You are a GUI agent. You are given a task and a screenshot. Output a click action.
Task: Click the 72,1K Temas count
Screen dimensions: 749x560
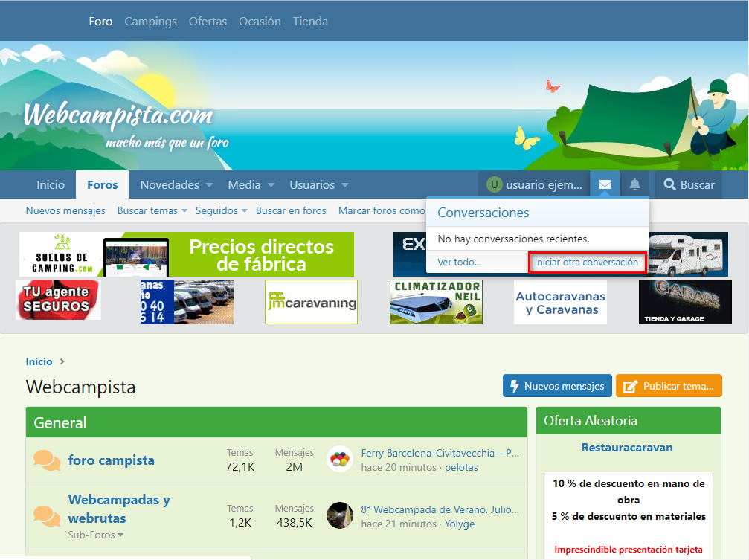(240, 467)
